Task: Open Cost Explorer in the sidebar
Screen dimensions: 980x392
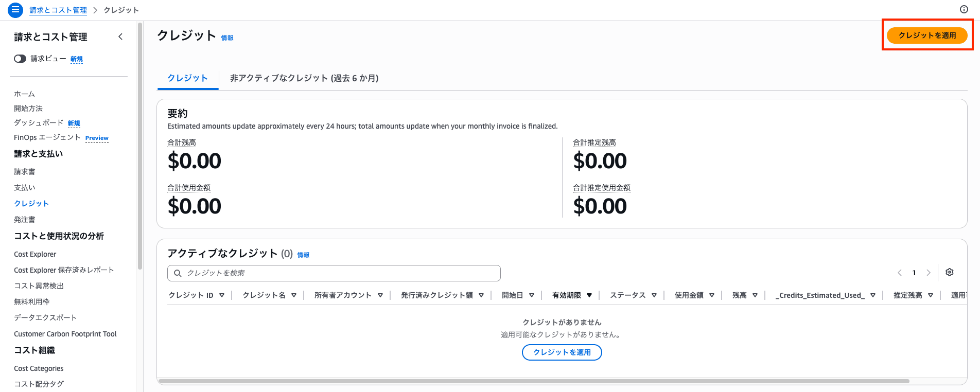Action: pyautogui.click(x=35, y=254)
